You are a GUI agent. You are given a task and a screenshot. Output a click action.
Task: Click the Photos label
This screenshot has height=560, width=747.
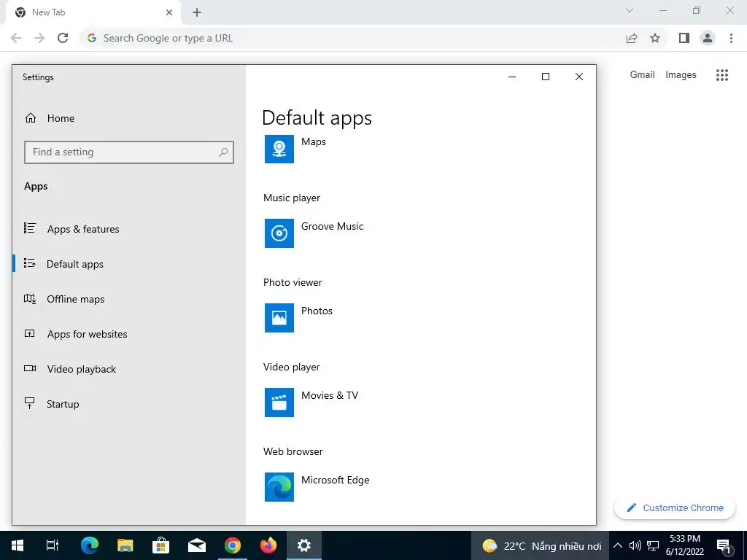point(317,311)
